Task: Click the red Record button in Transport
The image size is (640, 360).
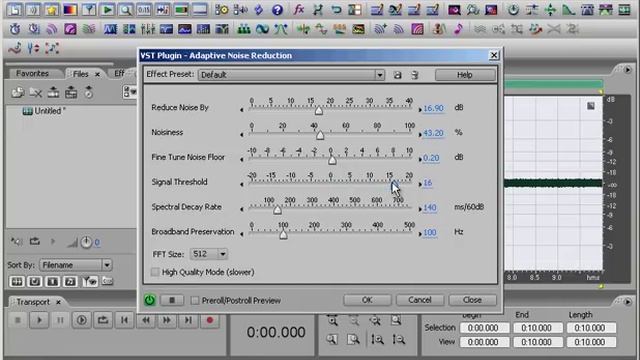Action: click(x=210, y=320)
